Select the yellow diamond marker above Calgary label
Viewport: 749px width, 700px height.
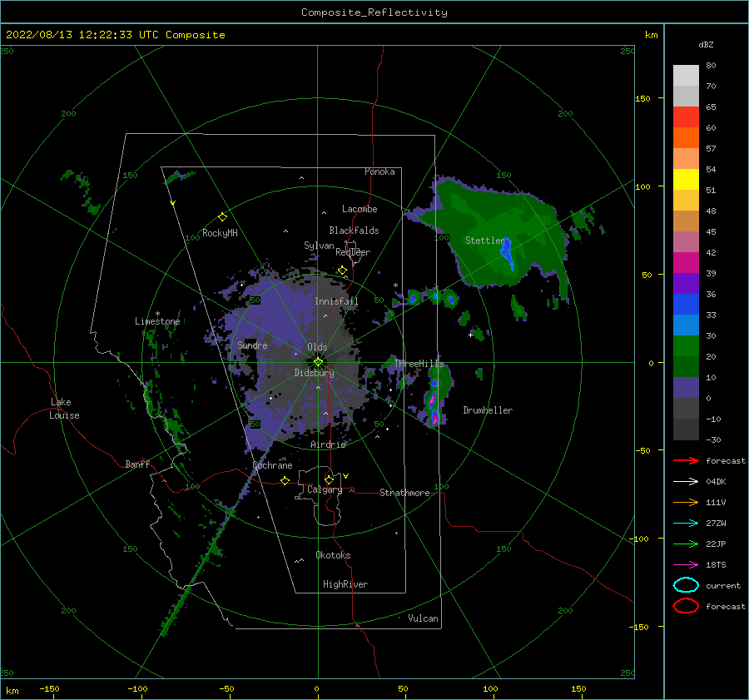coord(329,479)
